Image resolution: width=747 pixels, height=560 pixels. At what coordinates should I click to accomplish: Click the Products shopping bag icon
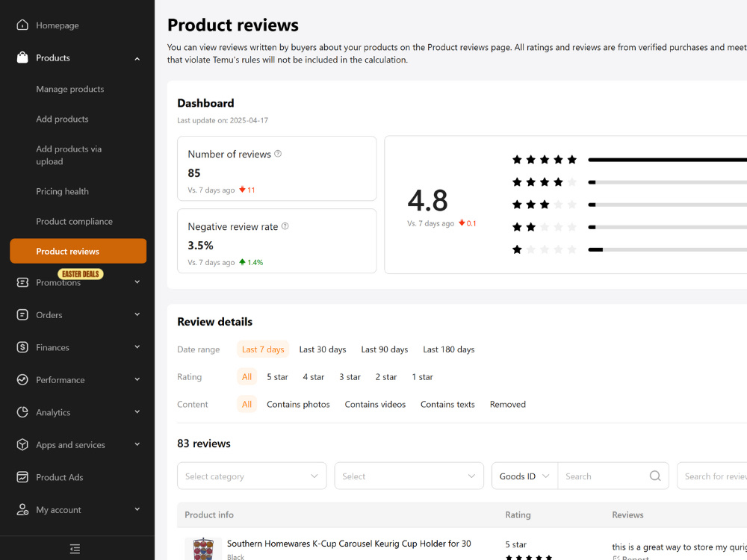[22, 57]
